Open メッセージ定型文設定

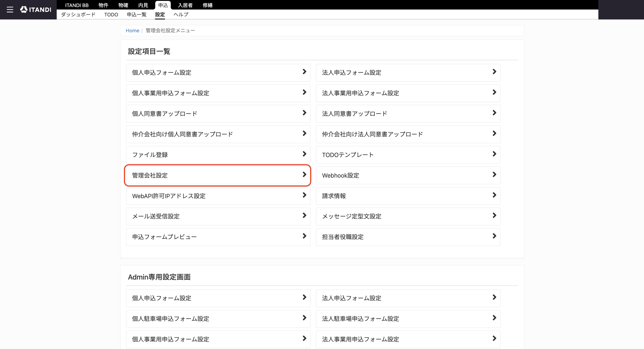tap(408, 217)
